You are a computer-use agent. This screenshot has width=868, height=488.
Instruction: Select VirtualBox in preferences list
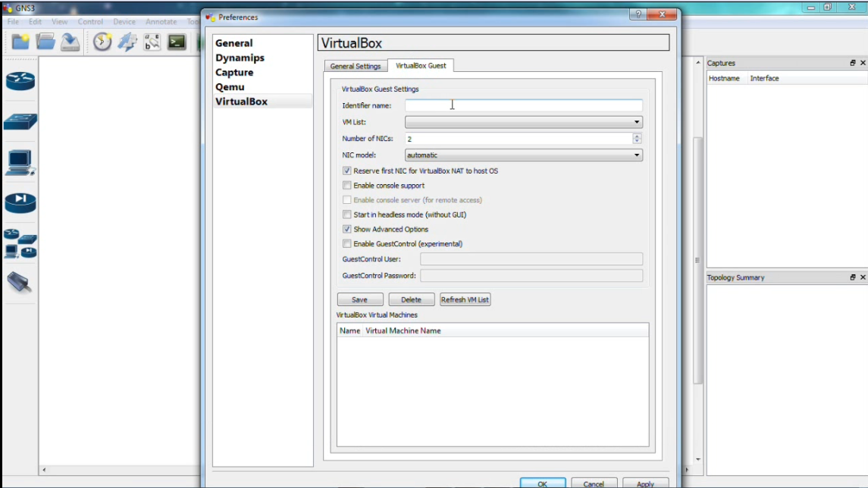point(262,102)
